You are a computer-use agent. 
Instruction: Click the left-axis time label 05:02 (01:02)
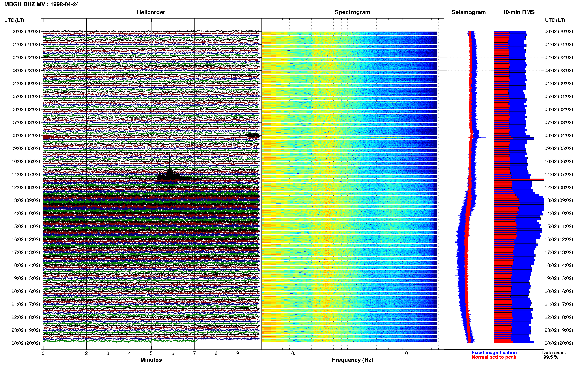click(26, 96)
